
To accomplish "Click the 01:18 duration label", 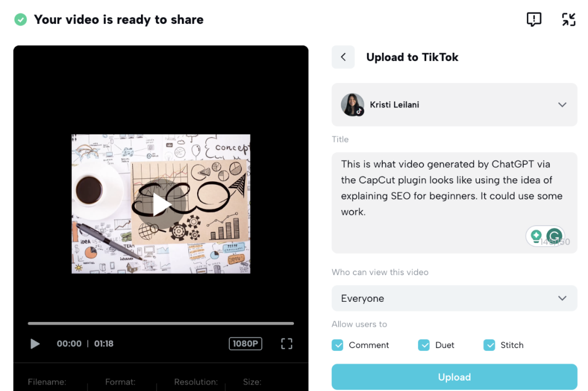I will tap(103, 344).
